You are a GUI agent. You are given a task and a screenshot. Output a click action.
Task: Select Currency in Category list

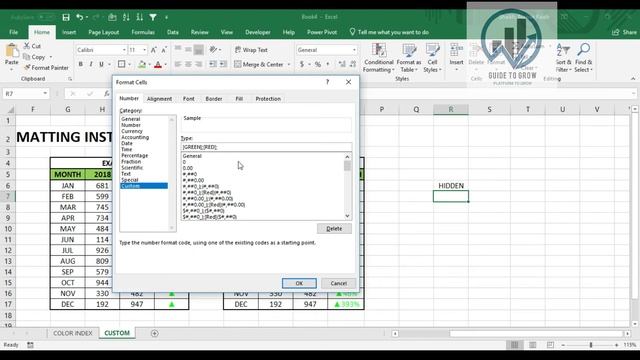point(132,131)
